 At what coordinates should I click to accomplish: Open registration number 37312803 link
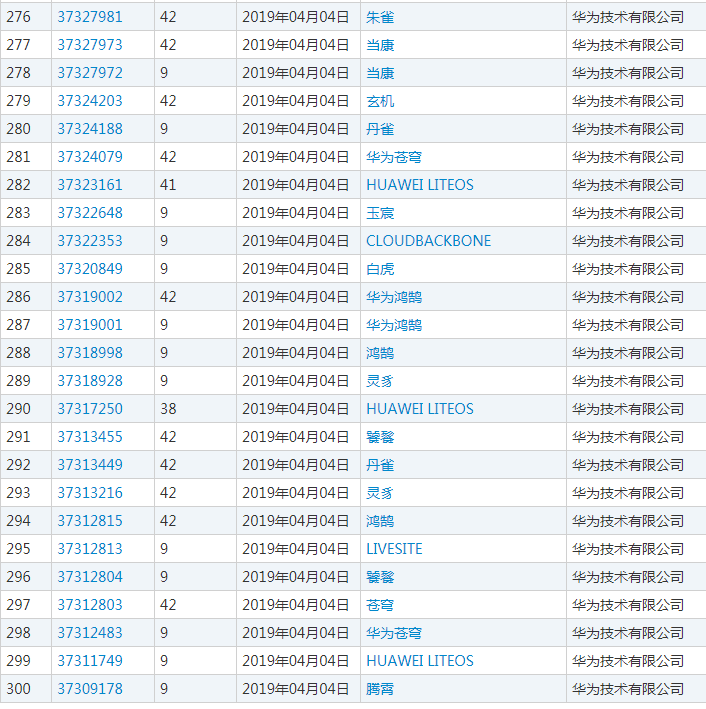click(x=90, y=605)
